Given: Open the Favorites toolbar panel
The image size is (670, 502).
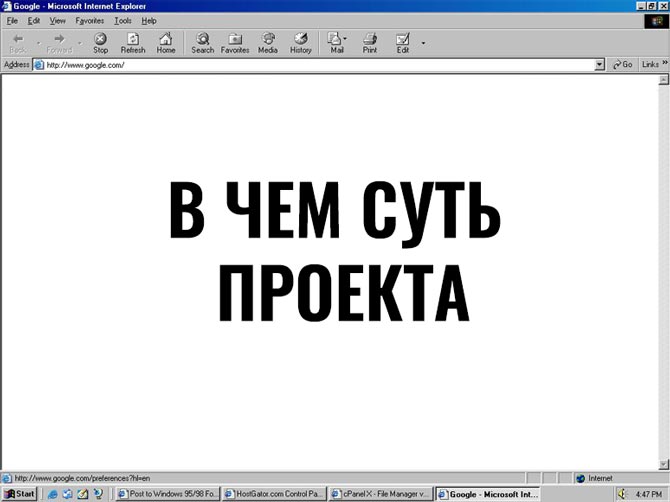Looking at the screenshot, I should point(235,42).
